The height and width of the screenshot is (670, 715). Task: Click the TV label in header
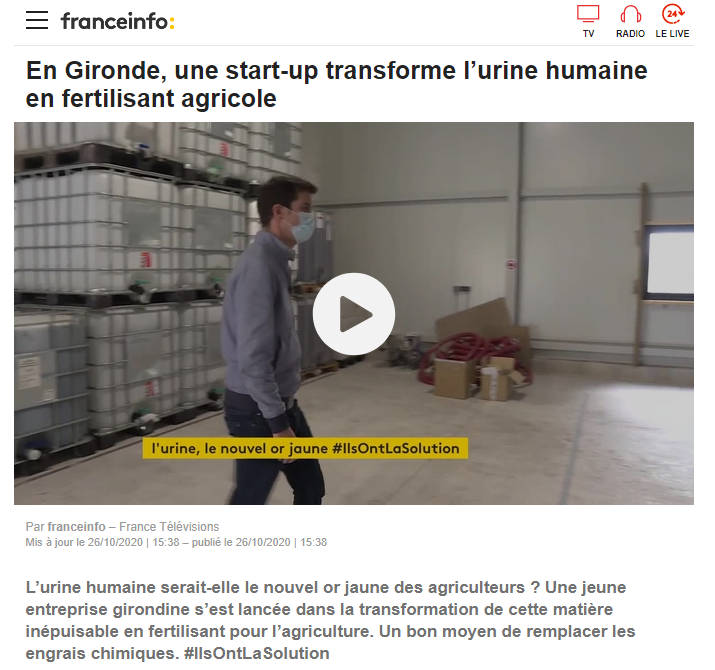click(x=588, y=34)
